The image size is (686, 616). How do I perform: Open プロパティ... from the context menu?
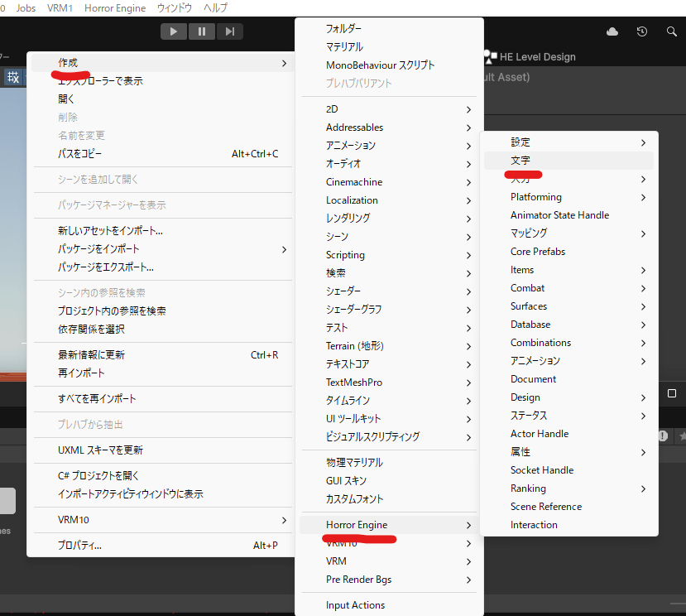(163, 546)
